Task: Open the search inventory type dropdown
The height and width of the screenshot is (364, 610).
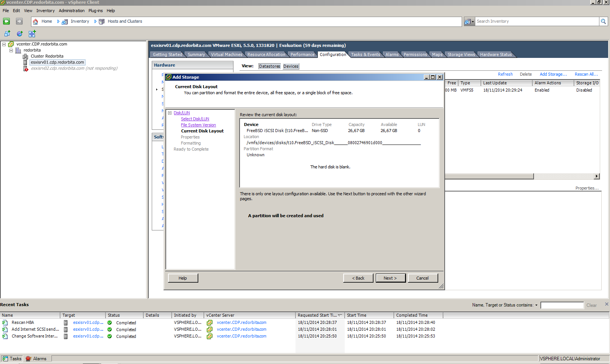Action: [469, 22]
